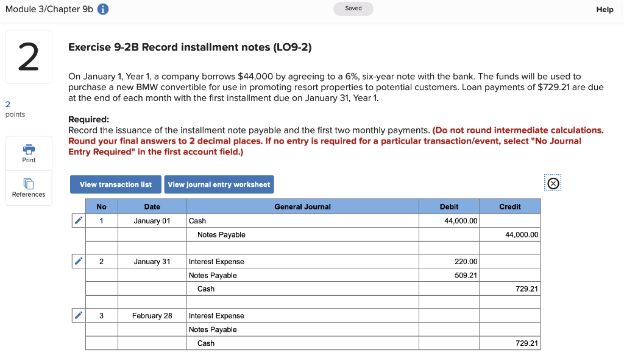
Task: Click the General Journal column header
Action: point(302,206)
